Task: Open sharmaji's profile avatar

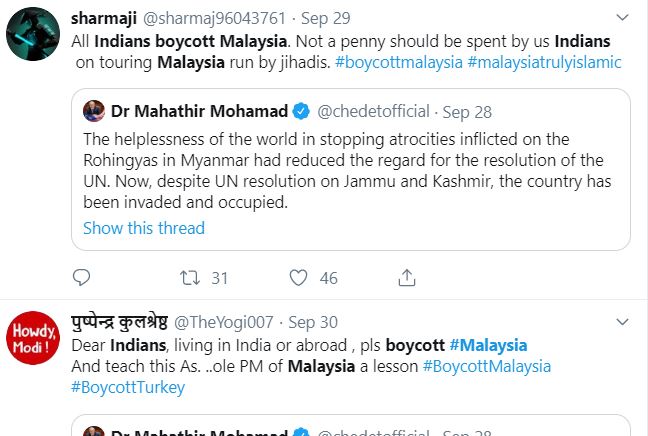Action: (x=33, y=36)
